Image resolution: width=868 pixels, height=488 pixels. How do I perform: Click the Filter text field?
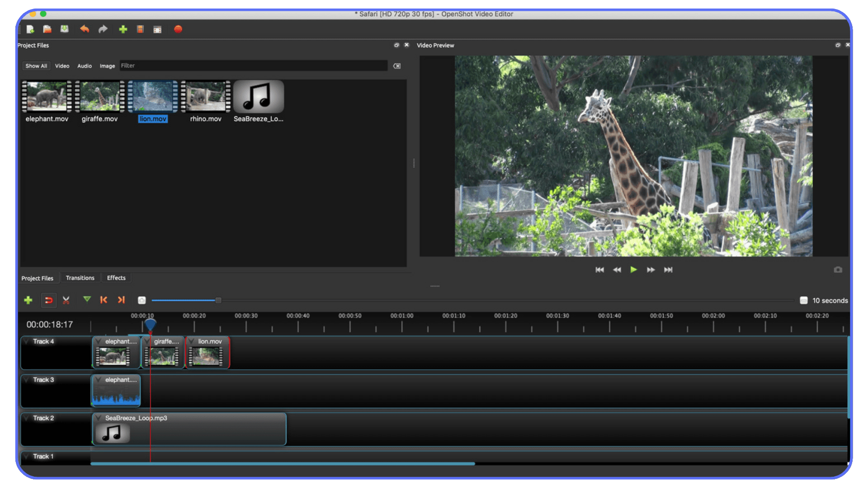click(x=254, y=66)
